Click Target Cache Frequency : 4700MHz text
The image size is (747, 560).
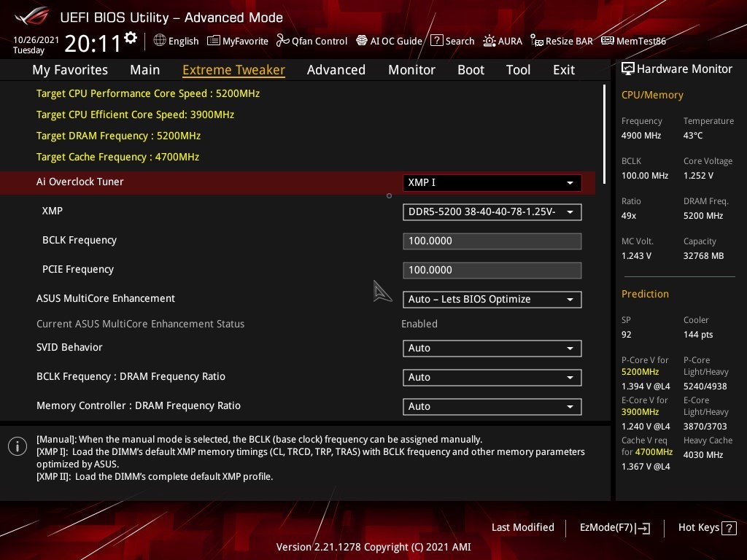(117, 157)
